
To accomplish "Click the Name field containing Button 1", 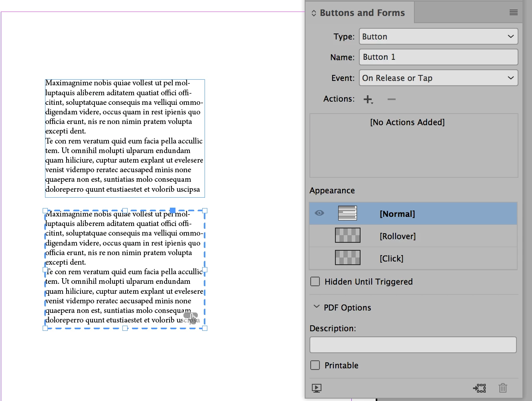I will click(x=439, y=57).
